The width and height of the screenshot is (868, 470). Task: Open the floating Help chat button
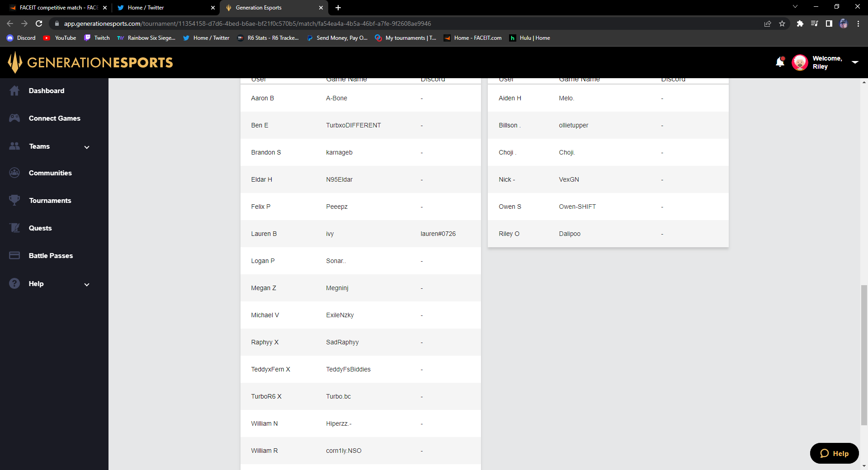click(834, 453)
